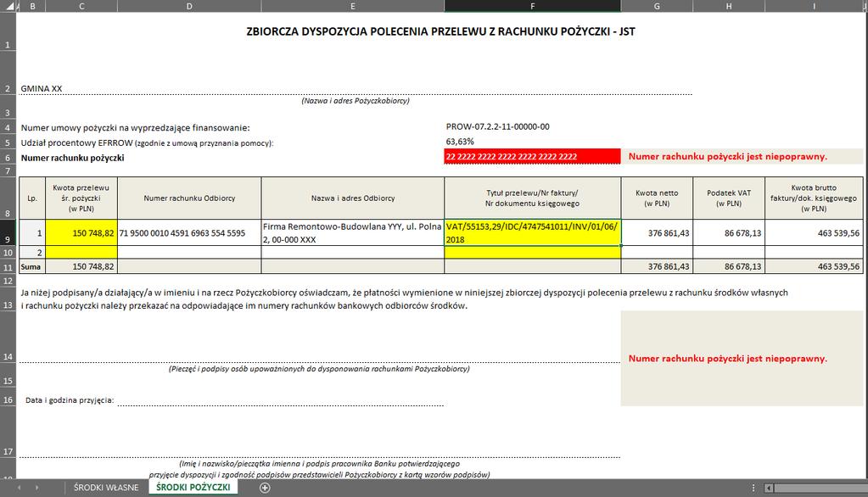
Task: Click header Podatek VAT (w PLN)
Action: 729,198
